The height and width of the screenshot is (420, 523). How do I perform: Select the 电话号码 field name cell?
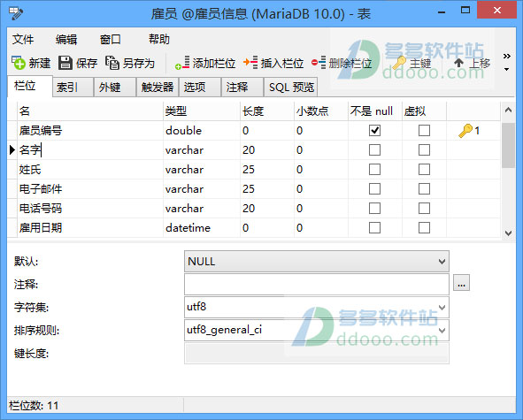click(x=90, y=209)
